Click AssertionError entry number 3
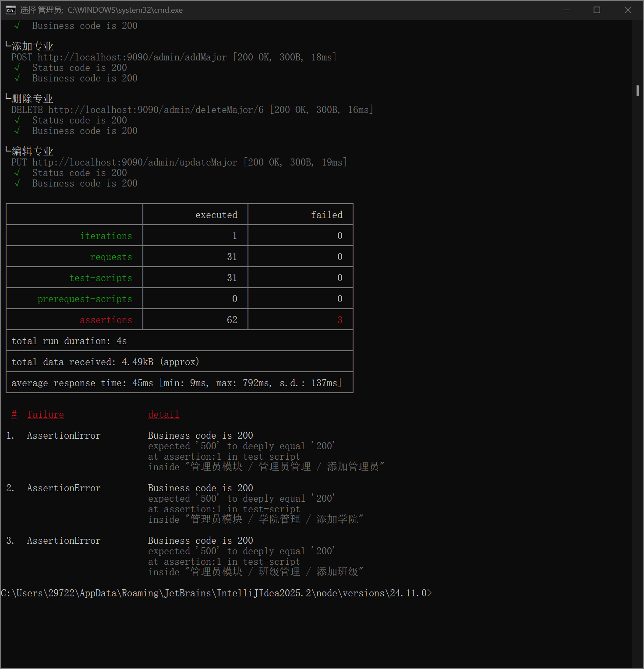Screen dimensions: 644x669 coord(64,541)
